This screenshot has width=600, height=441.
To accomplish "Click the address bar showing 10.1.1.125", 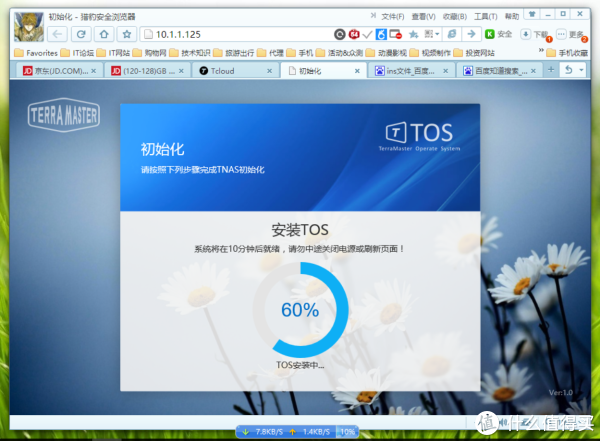I will click(237, 34).
